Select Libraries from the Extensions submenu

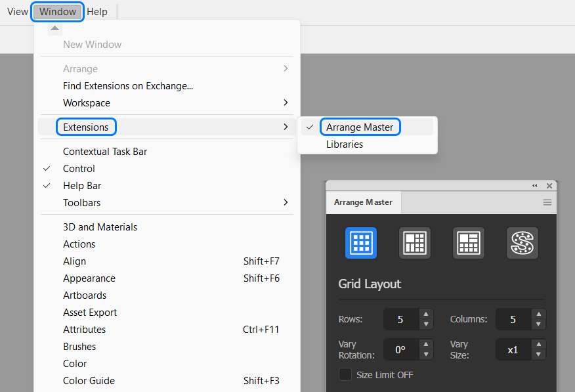(x=367, y=144)
